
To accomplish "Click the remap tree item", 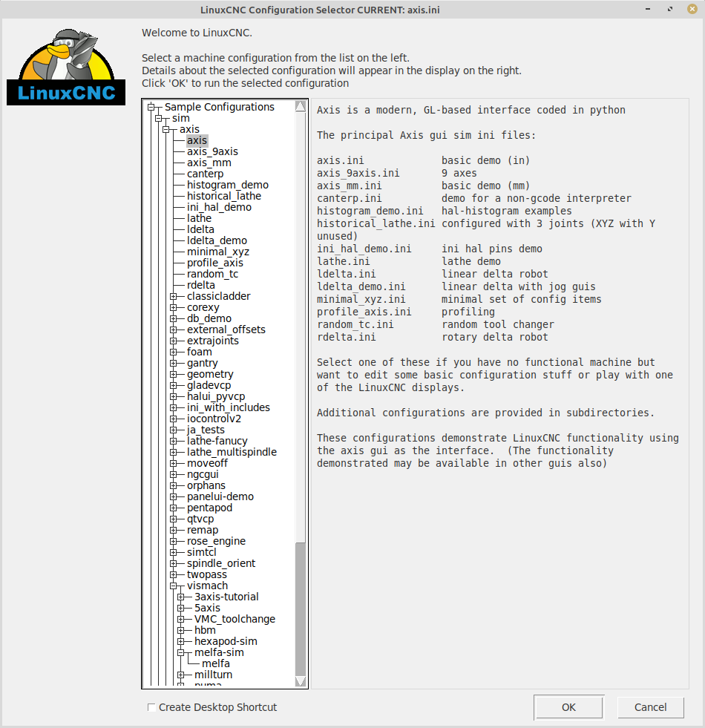I will point(203,530).
